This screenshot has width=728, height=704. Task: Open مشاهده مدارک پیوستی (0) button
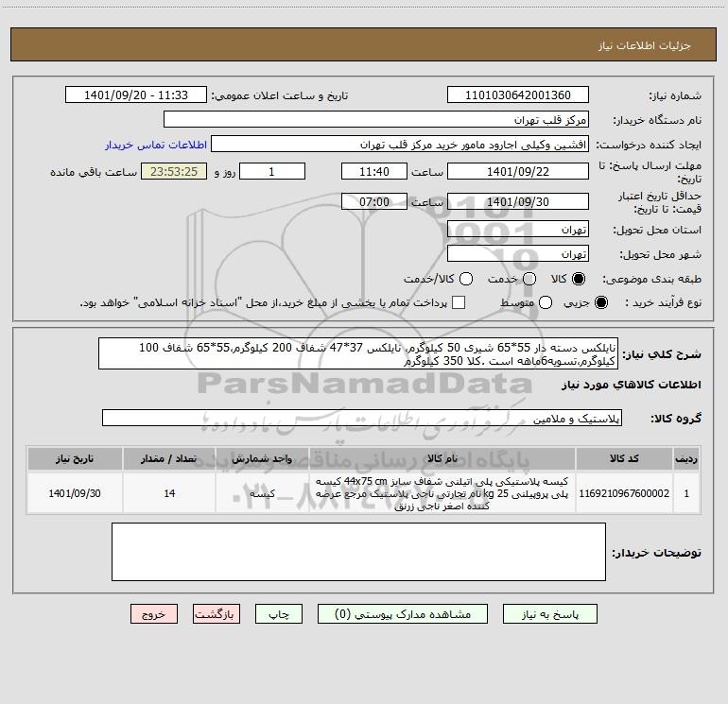pos(402,614)
